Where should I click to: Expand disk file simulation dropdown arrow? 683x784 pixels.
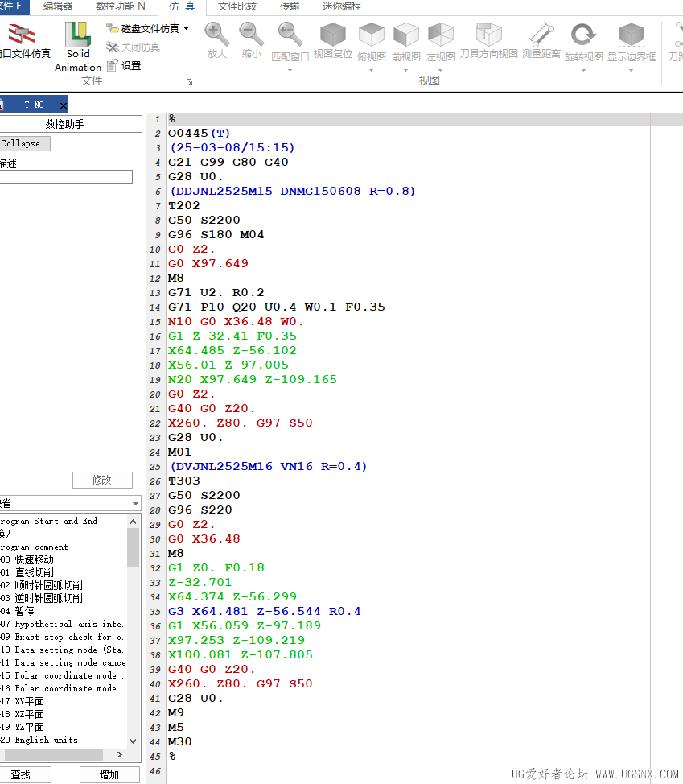(x=187, y=28)
